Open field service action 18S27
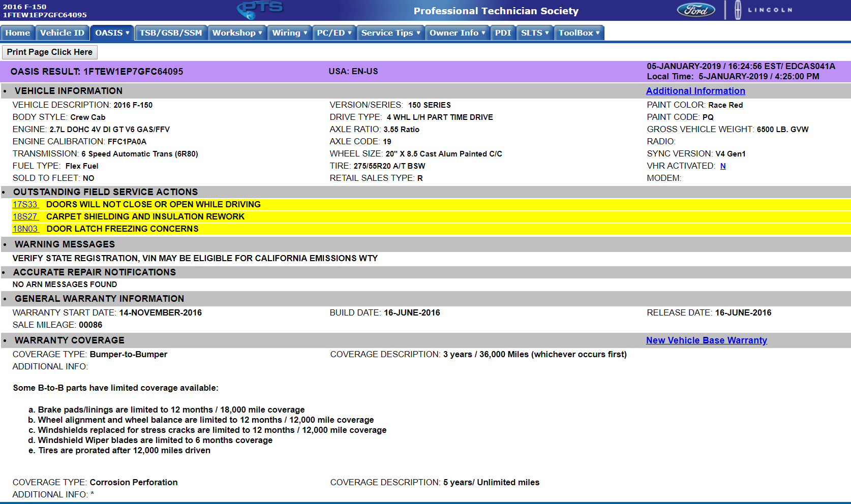 [25, 216]
